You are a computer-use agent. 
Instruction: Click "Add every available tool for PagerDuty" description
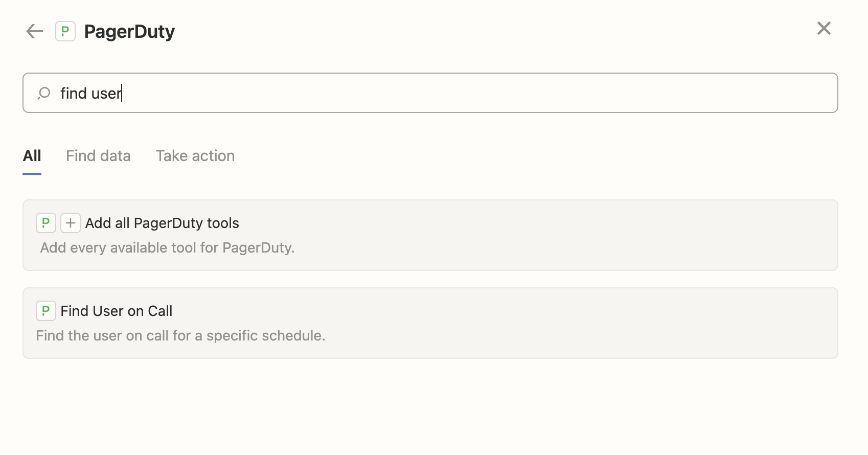tap(167, 247)
